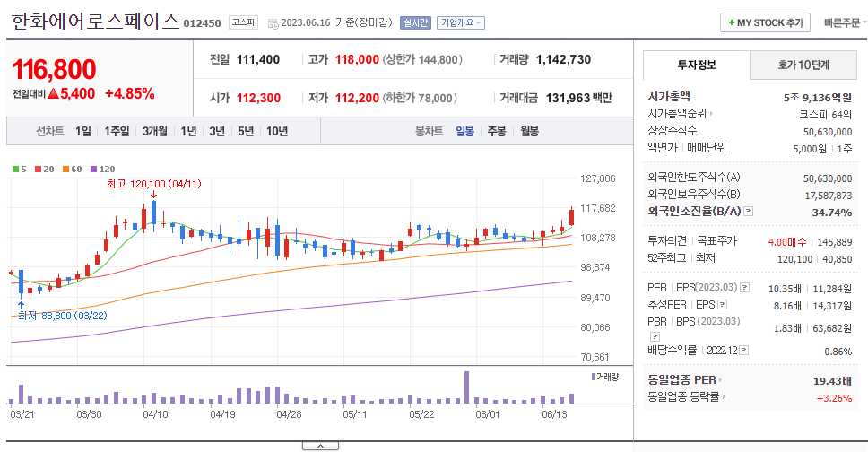The height and width of the screenshot is (452, 868).
Task: Click the arrow after 동일업종 등락률
Action: click(724, 396)
